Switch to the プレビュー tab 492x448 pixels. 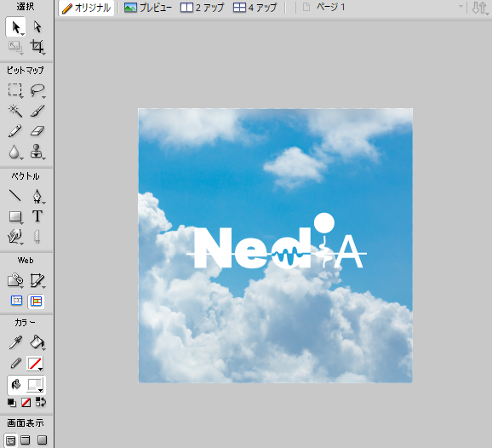click(x=148, y=7)
